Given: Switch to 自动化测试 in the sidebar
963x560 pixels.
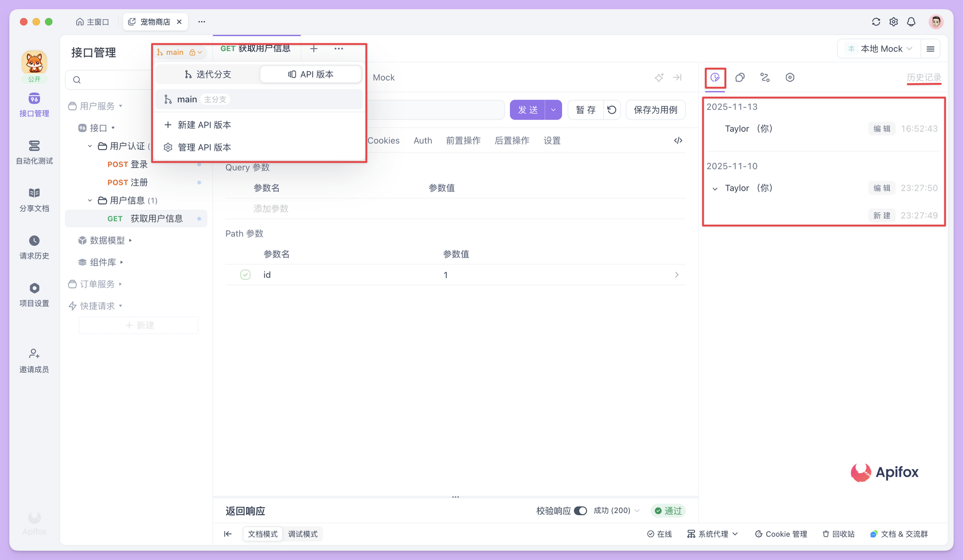Looking at the screenshot, I should tap(34, 152).
